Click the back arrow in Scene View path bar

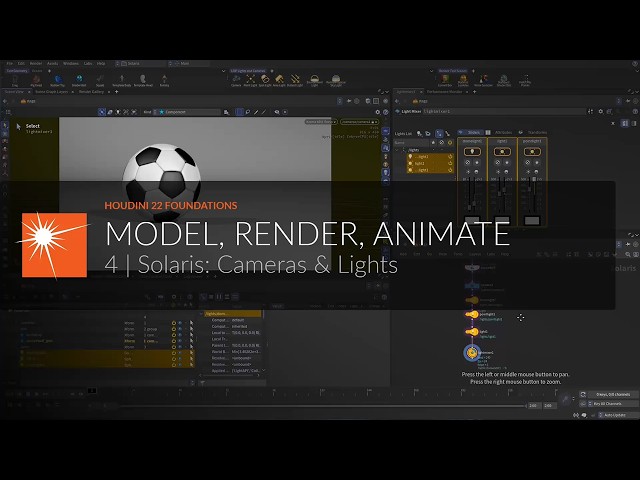coord(5,101)
